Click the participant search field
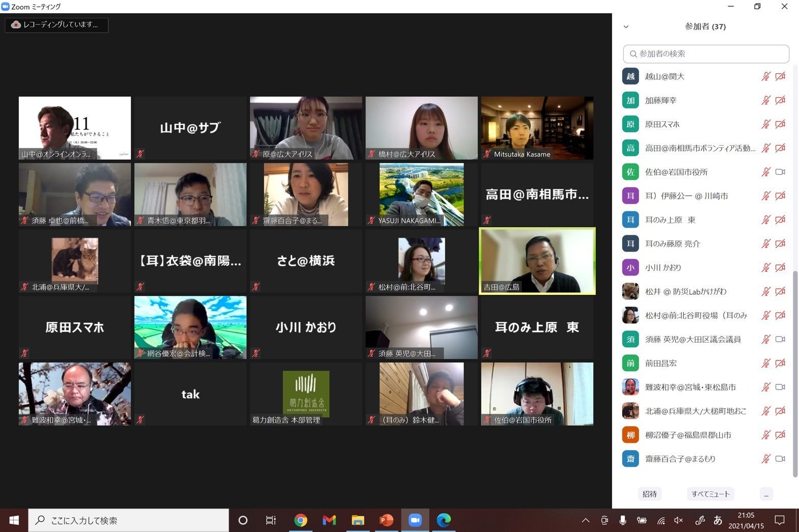Image resolution: width=799 pixels, height=532 pixels. (706, 53)
